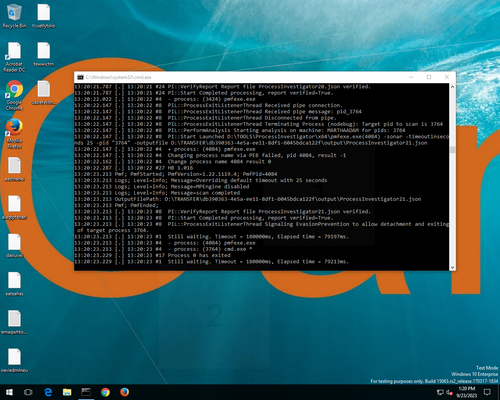Image resolution: width=500 pixels, height=400 pixels.
Task: Click 'Overriding default timeout with 25 seconds' line
Action: pos(200,180)
